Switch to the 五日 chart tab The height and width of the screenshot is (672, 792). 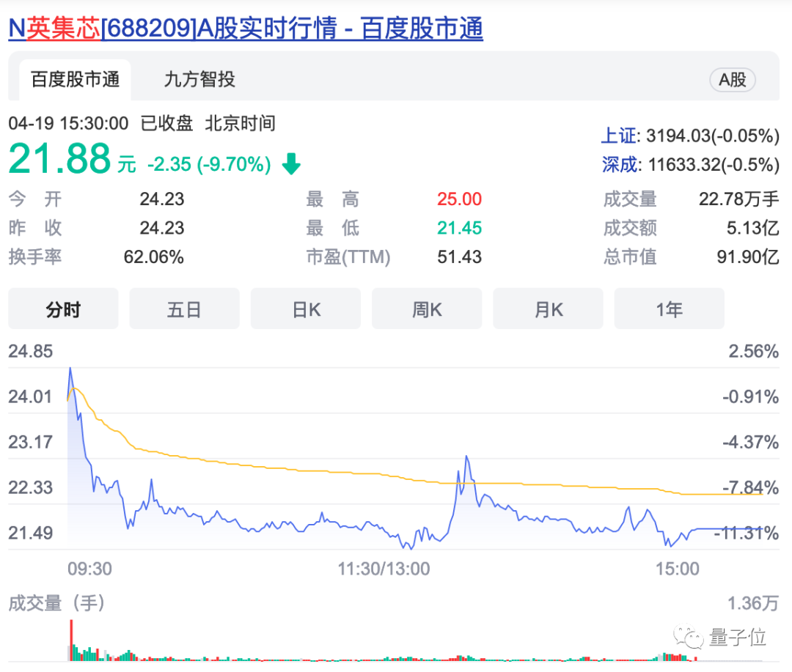tap(184, 309)
